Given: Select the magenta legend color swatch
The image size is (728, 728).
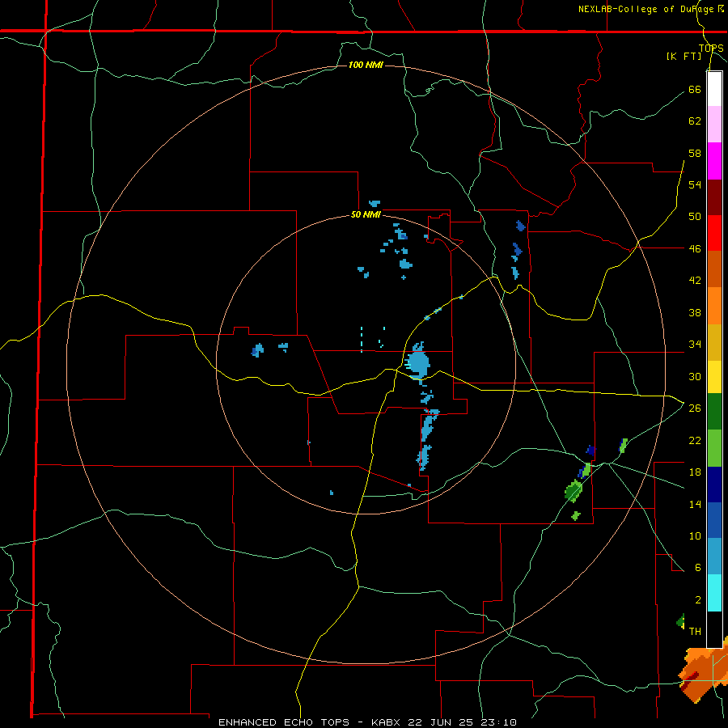Looking at the screenshot, I should tap(714, 161).
